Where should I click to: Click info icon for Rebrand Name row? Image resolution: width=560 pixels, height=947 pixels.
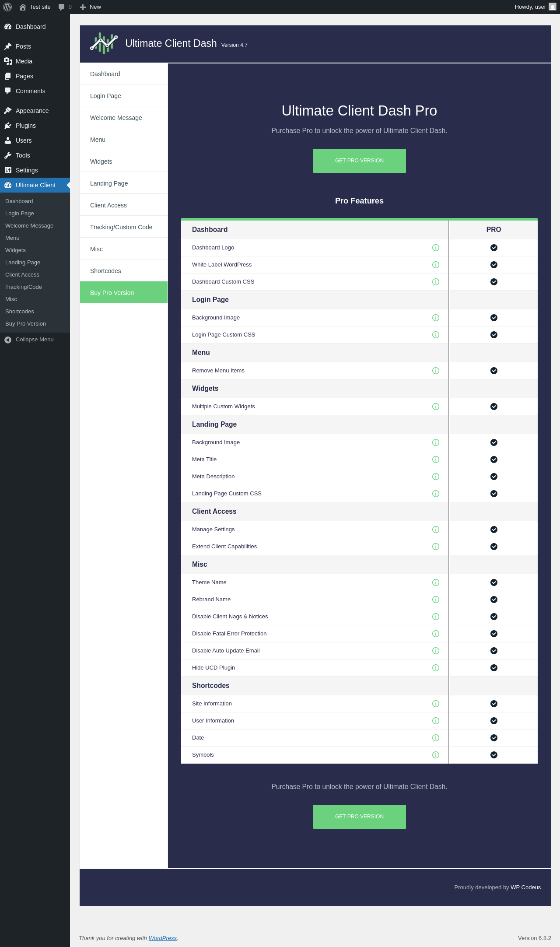click(x=436, y=600)
